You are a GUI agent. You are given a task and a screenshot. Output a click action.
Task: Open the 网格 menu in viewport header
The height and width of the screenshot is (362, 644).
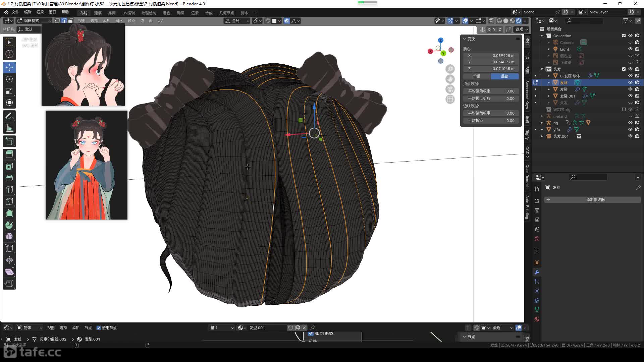pyautogui.click(x=119, y=21)
